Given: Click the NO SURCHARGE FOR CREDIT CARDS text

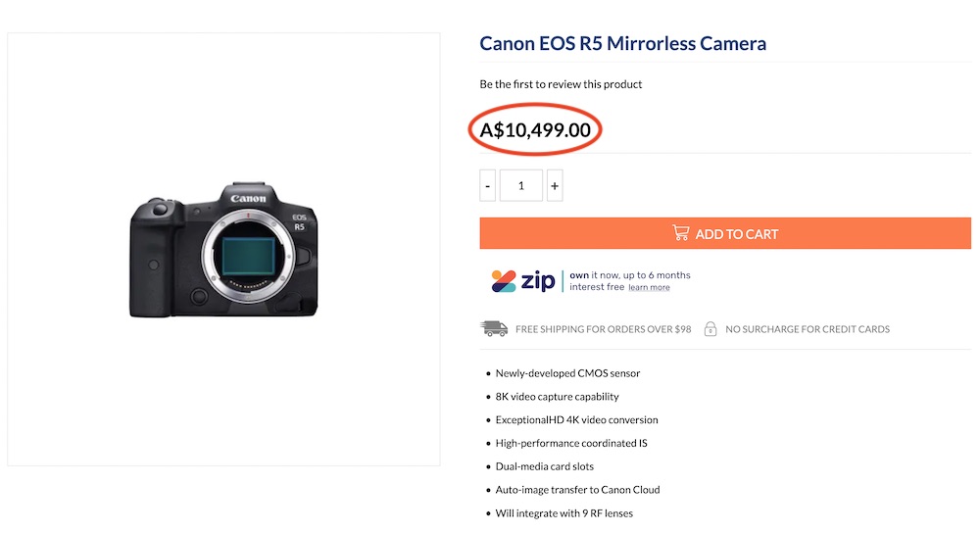Looking at the screenshot, I should [808, 329].
